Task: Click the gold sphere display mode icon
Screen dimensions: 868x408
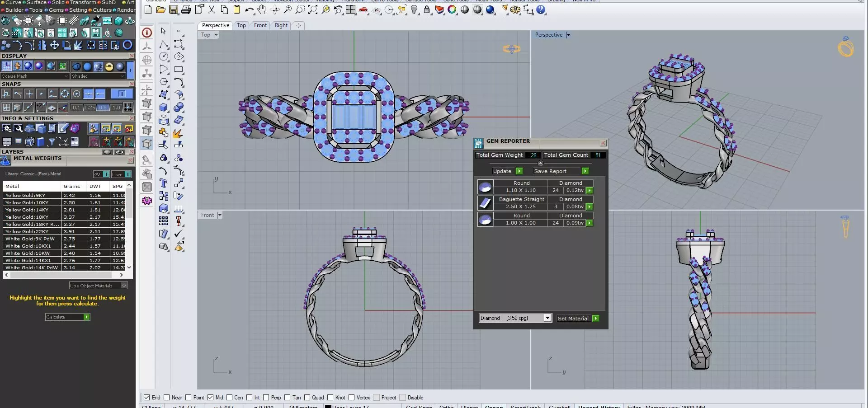Action: coord(109,66)
